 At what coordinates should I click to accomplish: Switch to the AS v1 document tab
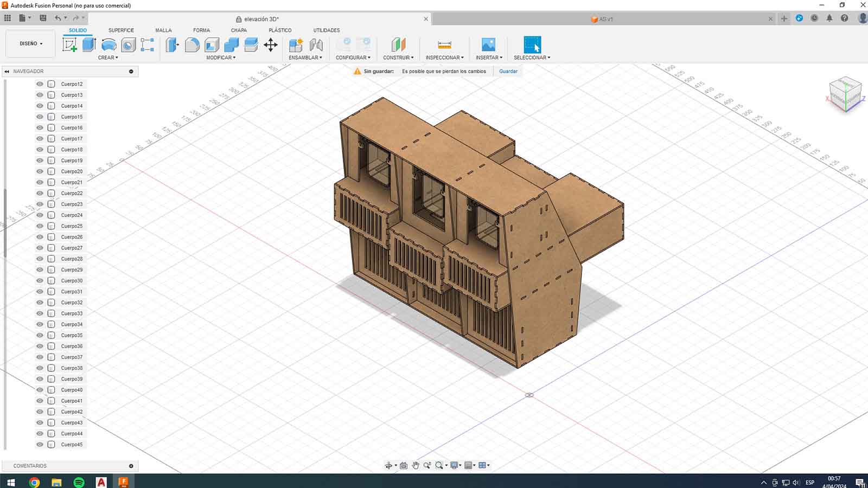(x=602, y=19)
